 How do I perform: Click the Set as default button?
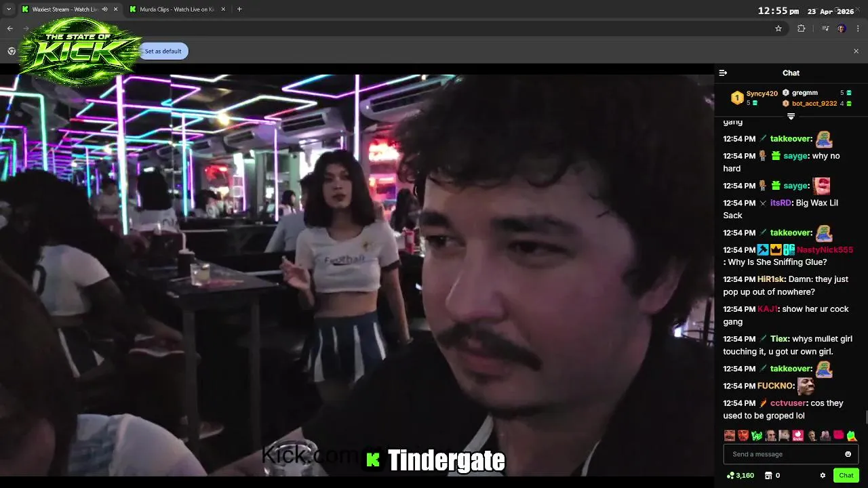[x=163, y=51]
